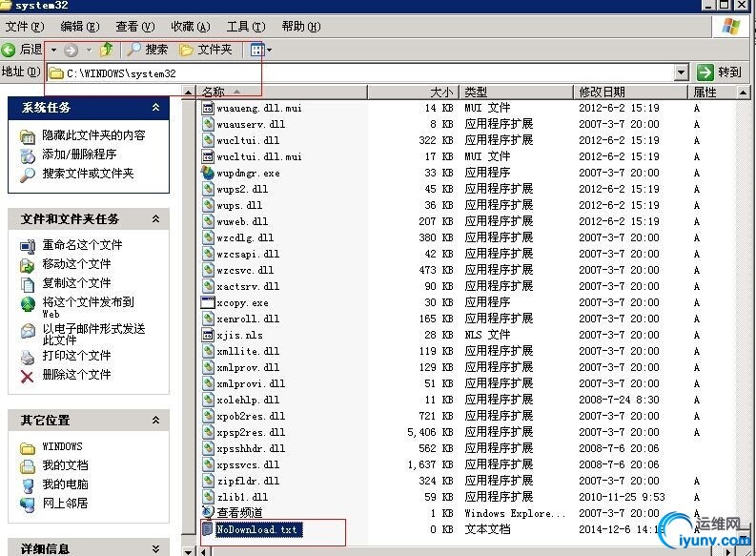Viewport: 756px width, 556px height.
Task: Open the WINDOWS folder icon in 其它位置
Action: coord(28,448)
